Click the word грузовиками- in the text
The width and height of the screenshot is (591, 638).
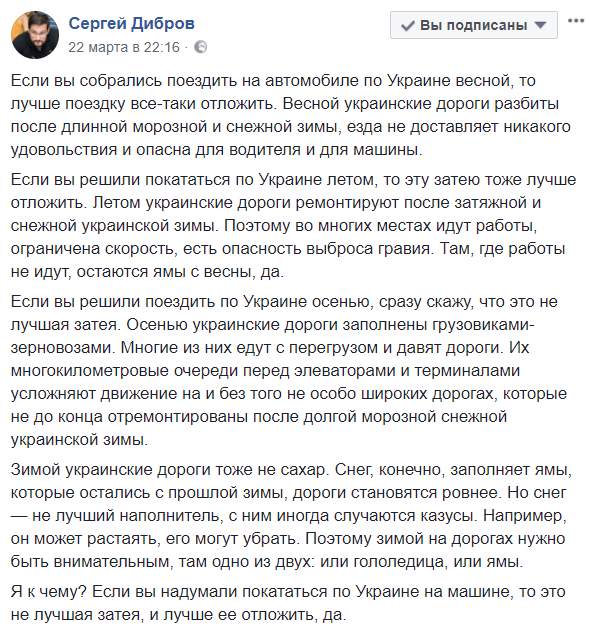pyautogui.click(x=483, y=325)
